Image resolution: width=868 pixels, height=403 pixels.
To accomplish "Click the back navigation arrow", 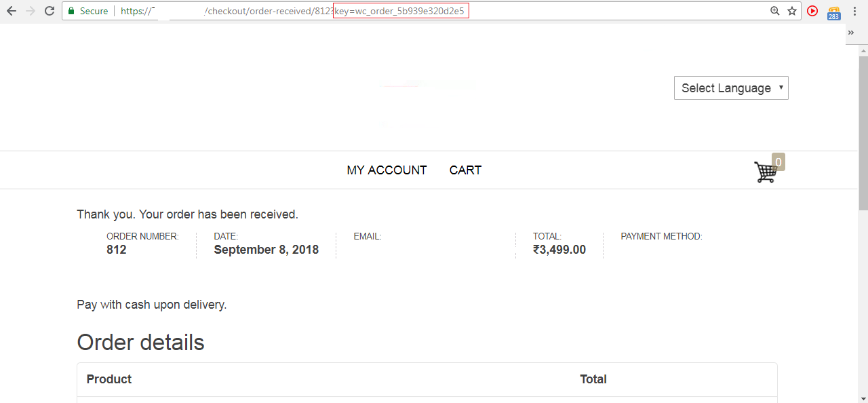I will (12, 11).
